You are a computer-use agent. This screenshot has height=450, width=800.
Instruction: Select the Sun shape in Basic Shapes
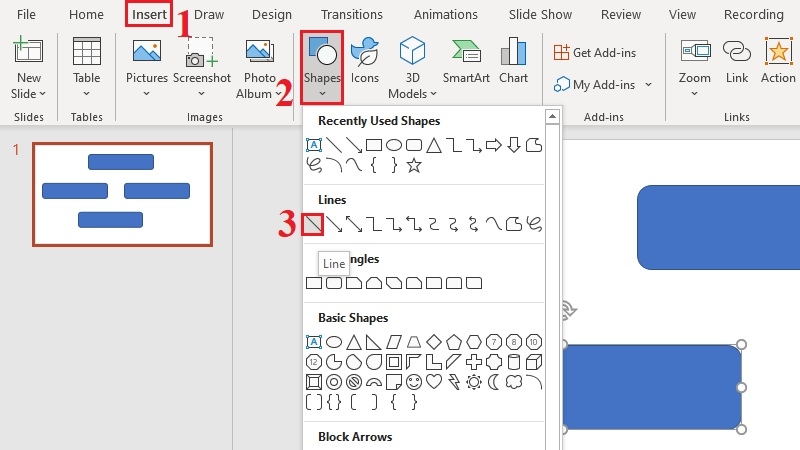pyautogui.click(x=473, y=382)
